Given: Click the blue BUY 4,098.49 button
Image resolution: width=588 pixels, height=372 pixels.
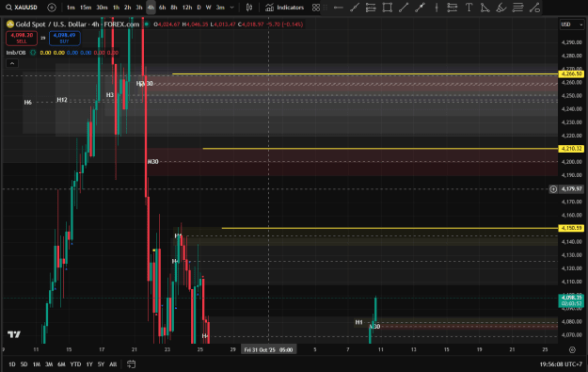Looking at the screenshot, I should pos(65,38).
